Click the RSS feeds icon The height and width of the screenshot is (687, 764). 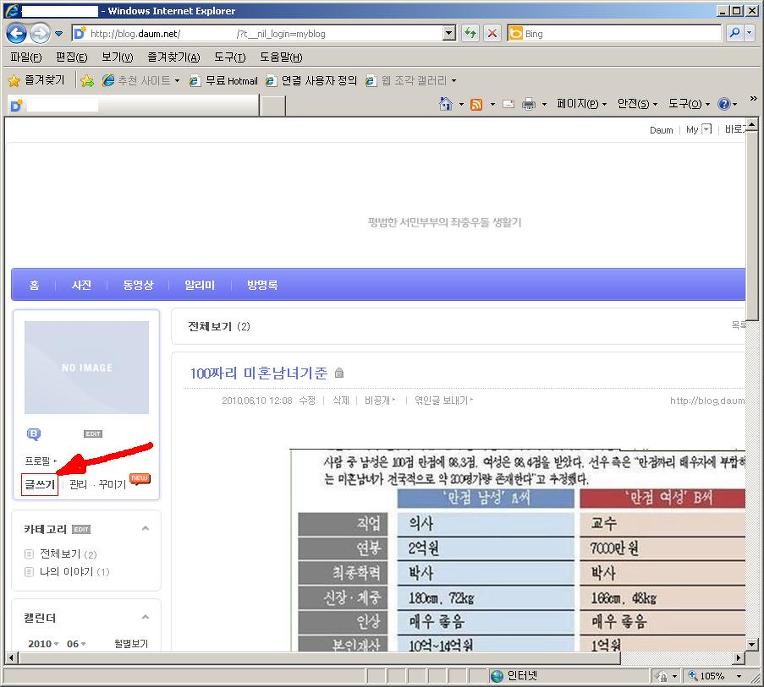(476, 104)
